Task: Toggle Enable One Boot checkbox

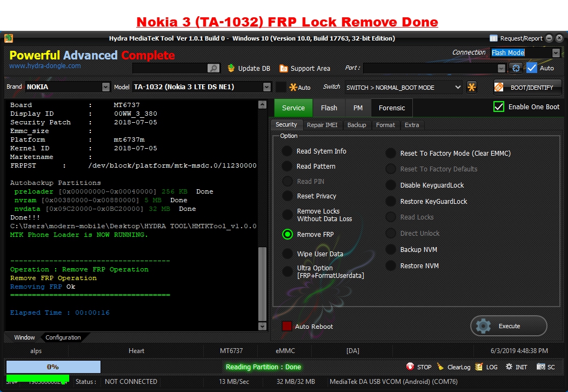Action: 499,107
